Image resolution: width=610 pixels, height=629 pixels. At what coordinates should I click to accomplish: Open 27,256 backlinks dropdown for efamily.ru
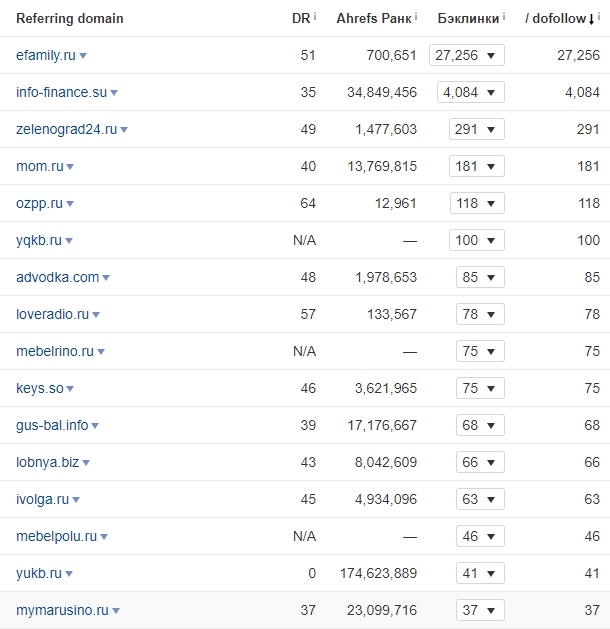pyautogui.click(x=467, y=55)
